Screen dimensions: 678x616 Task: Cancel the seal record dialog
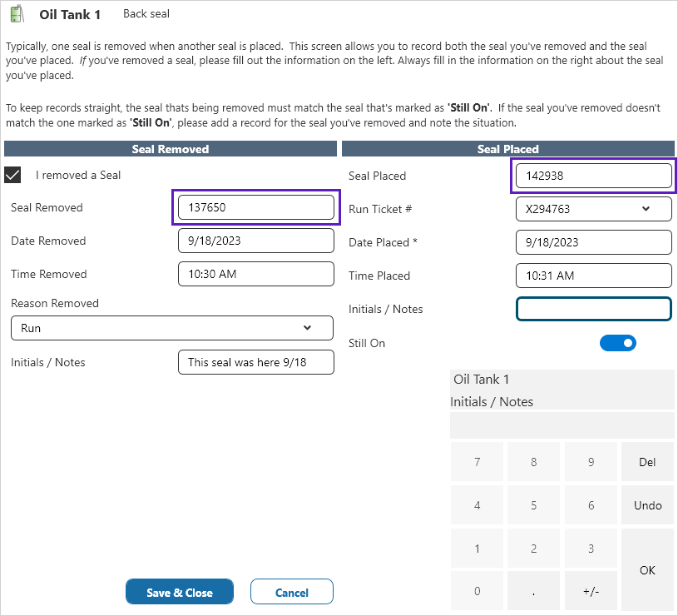pyautogui.click(x=291, y=593)
